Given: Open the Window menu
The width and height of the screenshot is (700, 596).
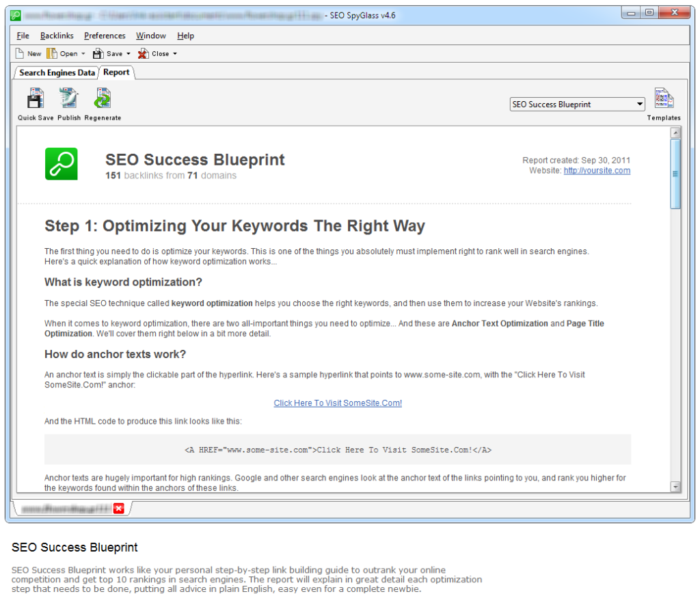Looking at the screenshot, I should pos(151,36).
